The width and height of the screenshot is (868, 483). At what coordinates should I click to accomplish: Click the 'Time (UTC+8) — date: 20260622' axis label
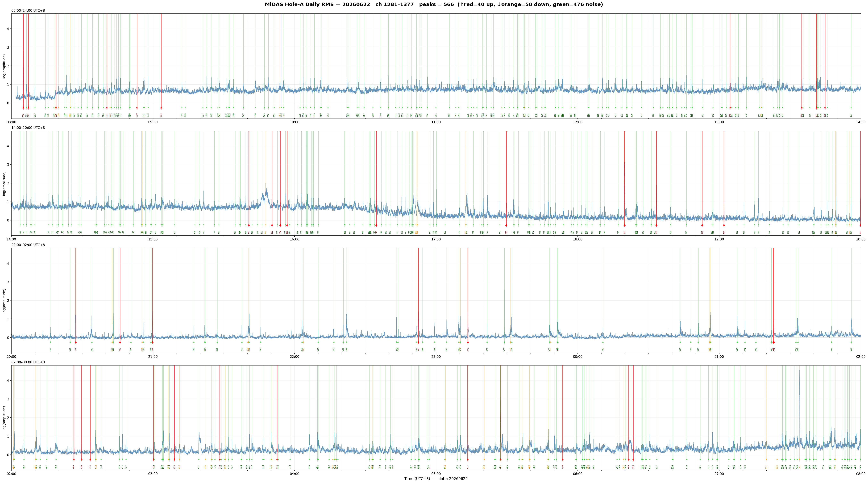(436, 479)
